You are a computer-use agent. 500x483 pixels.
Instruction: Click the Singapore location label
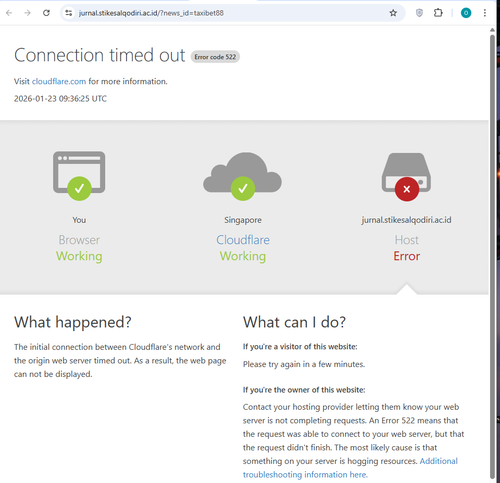click(x=243, y=220)
